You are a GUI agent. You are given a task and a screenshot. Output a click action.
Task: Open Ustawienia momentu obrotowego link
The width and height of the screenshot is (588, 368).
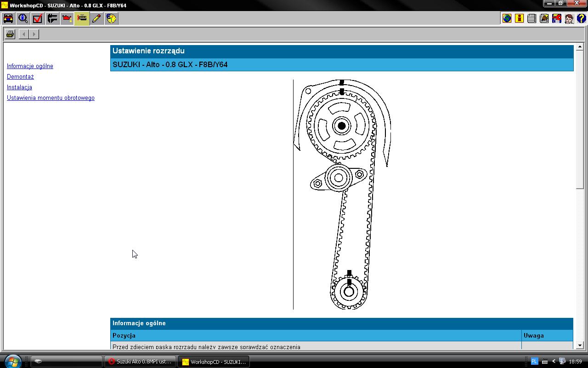click(51, 98)
